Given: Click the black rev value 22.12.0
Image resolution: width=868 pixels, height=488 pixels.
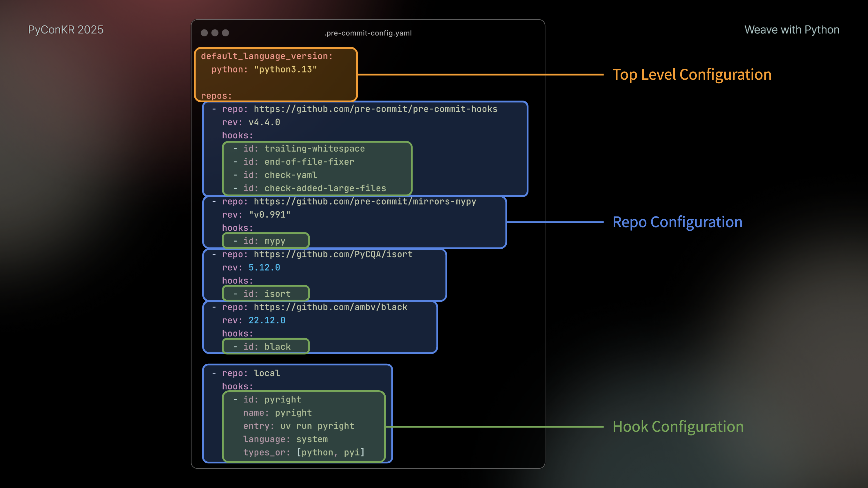Looking at the screenshot, I should coord(267,320).
